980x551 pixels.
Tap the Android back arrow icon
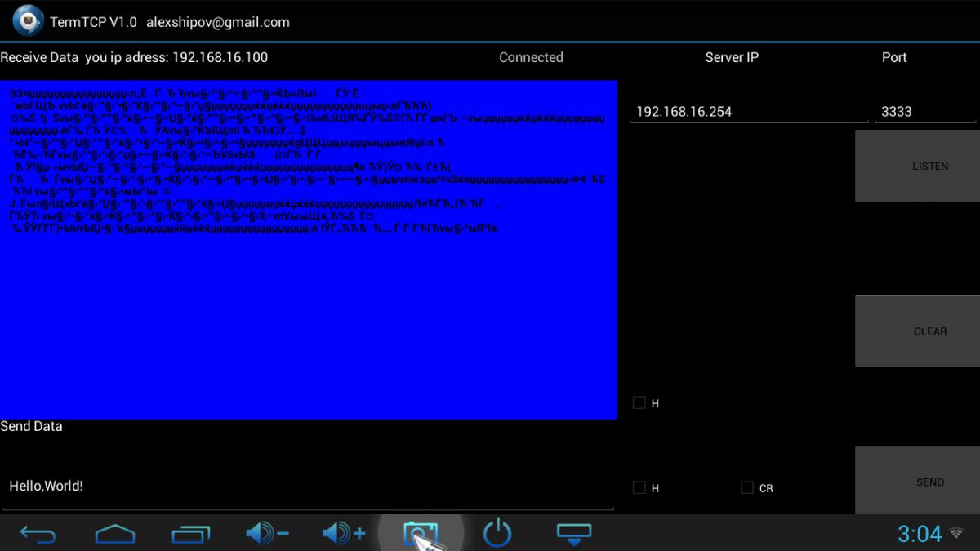(38, 534)
